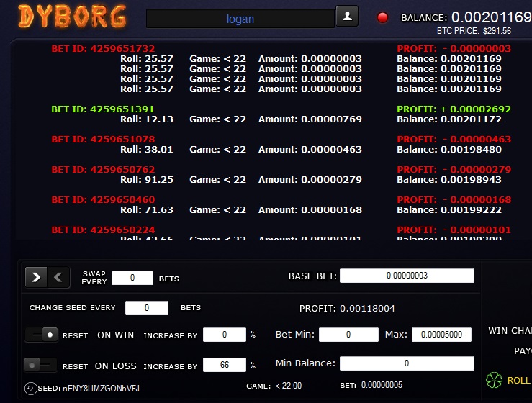Edit on win increase by percentage

tap(225, 335)
